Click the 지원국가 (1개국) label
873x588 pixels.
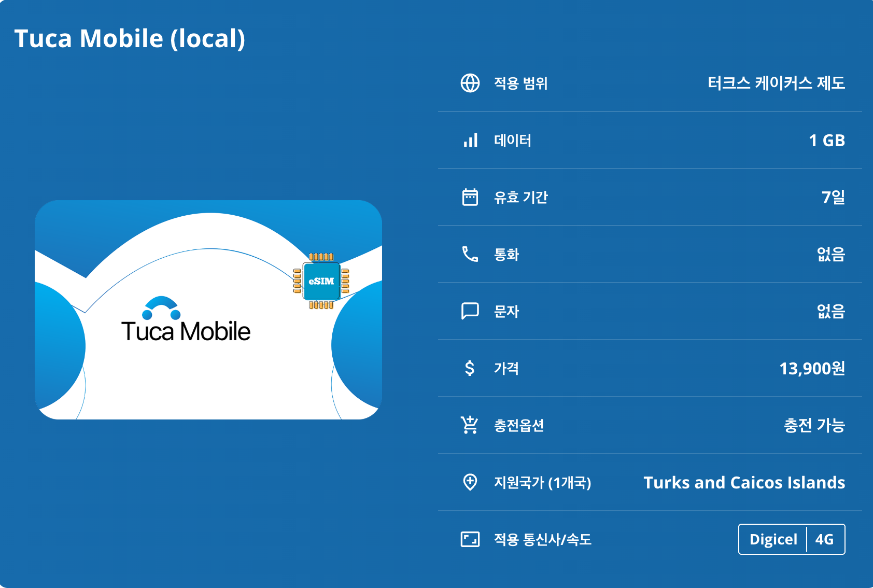[x=542, y=482]
